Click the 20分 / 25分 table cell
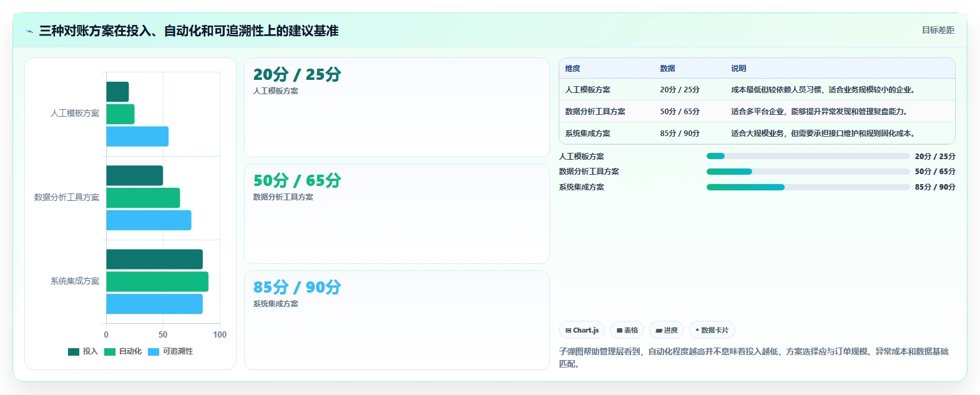 (x=680, y=90)
